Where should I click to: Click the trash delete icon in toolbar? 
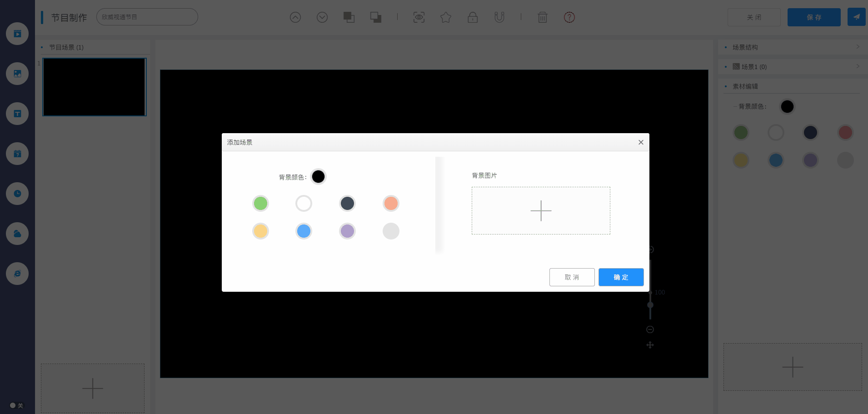(542, 17)
